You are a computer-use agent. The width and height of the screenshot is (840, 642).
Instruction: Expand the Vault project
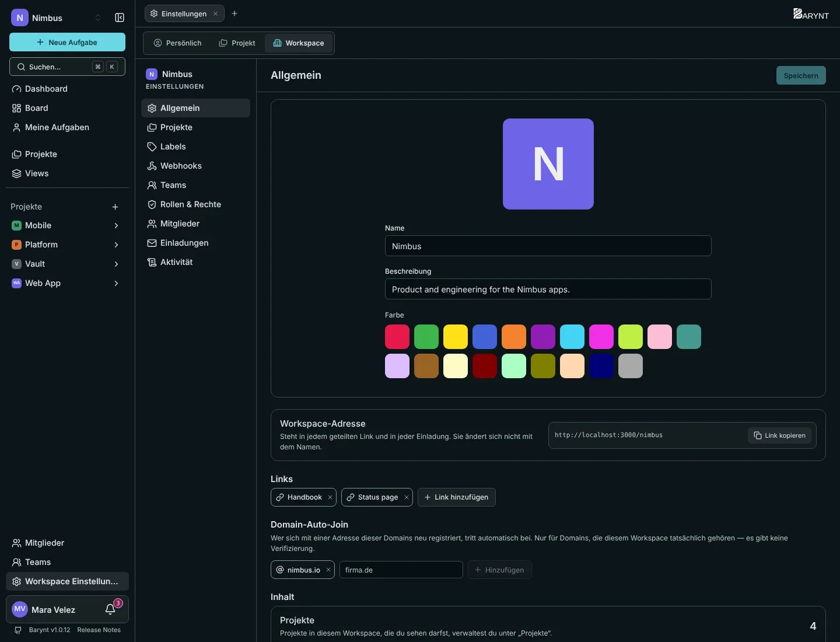[116, 264]
